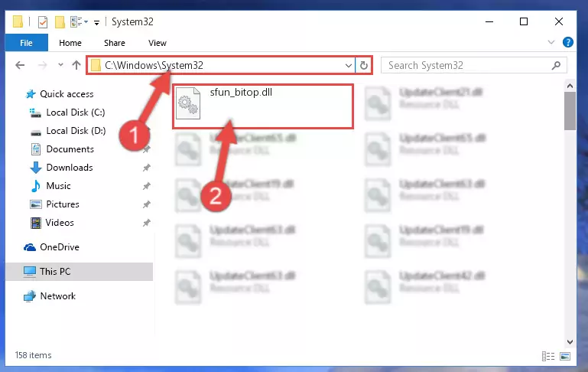Open the recent locations dropdown
This screenshot has width=588, height=372.
[60, 65]
